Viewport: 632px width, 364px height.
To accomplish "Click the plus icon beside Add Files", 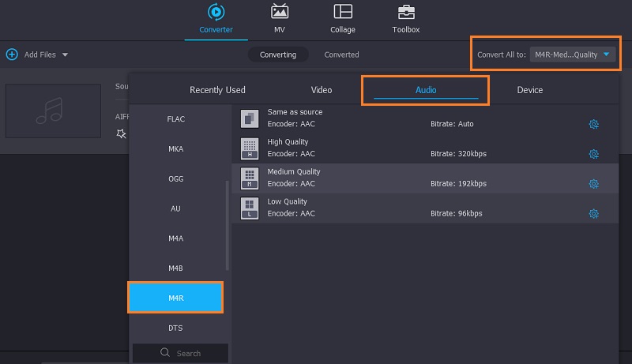I will [12, 54].
